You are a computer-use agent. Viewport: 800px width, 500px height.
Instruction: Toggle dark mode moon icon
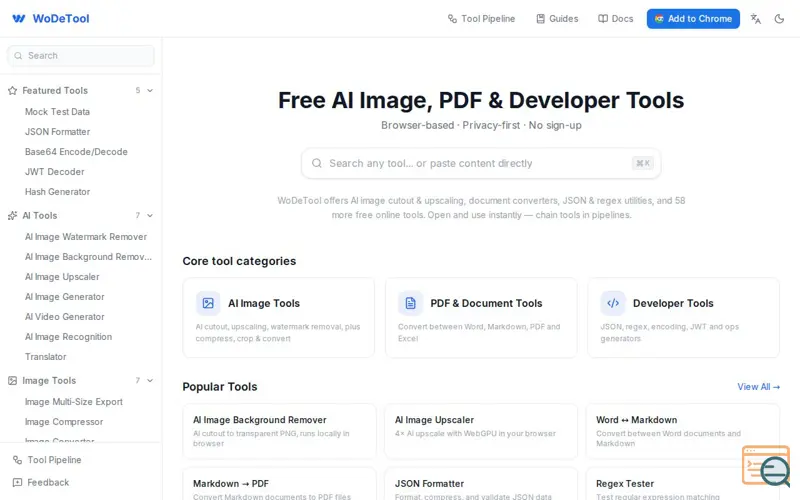pos(779,19)
